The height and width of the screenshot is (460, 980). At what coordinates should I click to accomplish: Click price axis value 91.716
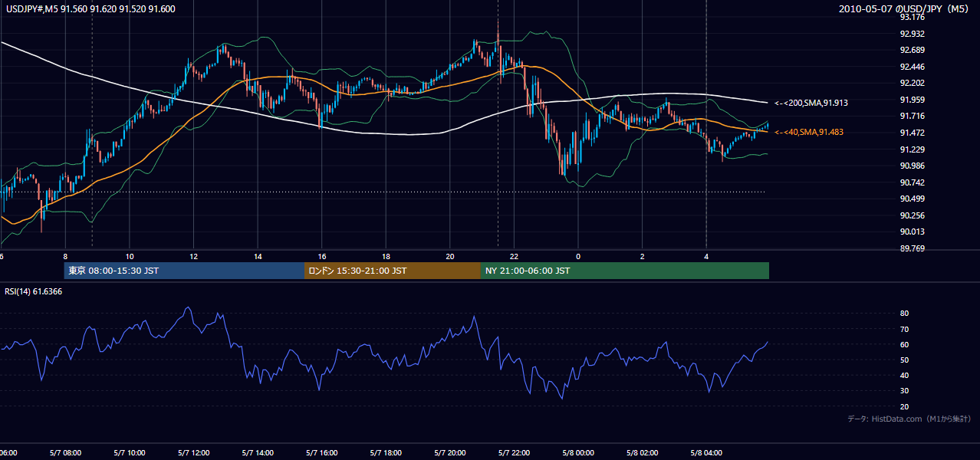912,116
